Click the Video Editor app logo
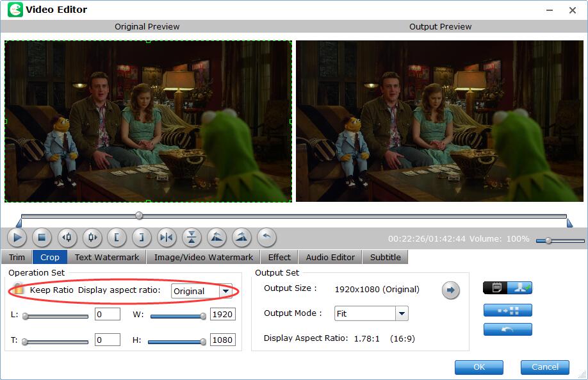Image resolution: width=588 pixels, height=380 pixels. (15, 10)
